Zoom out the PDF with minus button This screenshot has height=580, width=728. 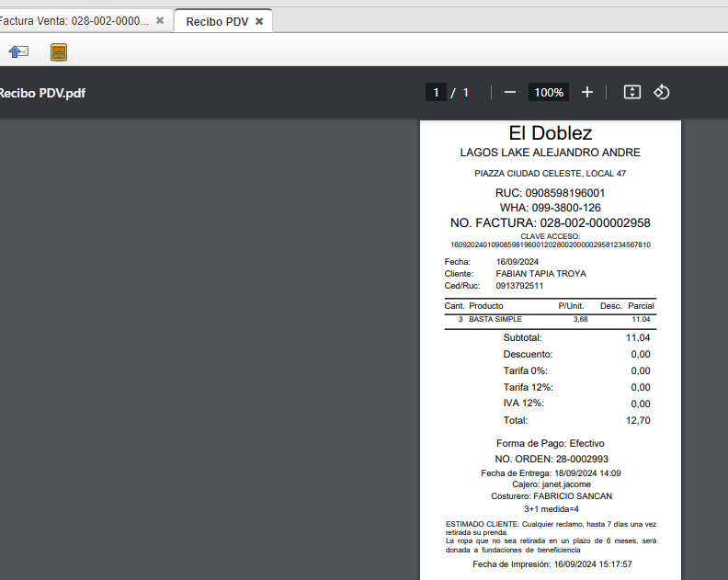point(510,92)
